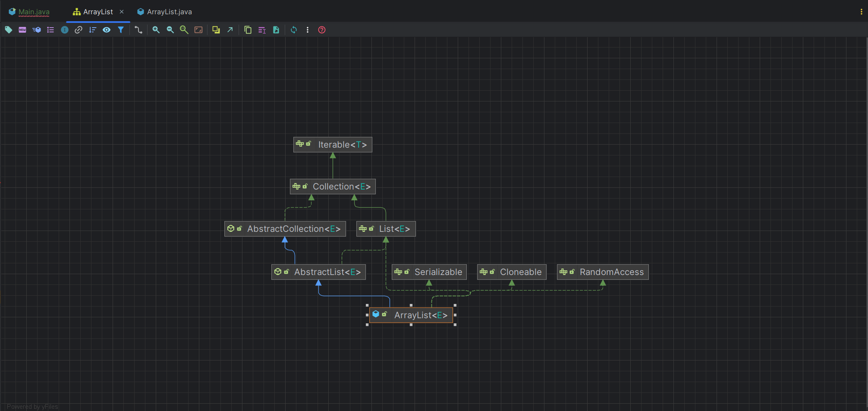Switch to the ArrayList.java tab
This screenshot has height=411, width=868.
(169, 12)
